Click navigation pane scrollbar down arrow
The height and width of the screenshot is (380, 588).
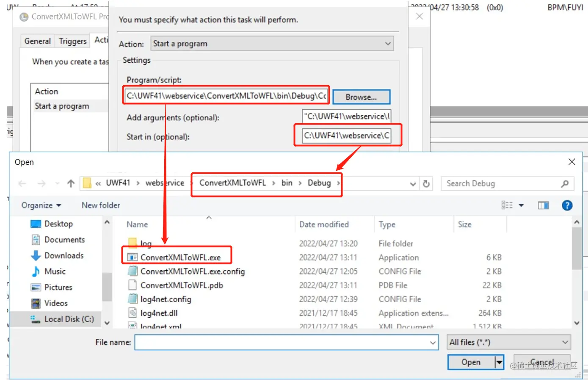coord(107,323)
